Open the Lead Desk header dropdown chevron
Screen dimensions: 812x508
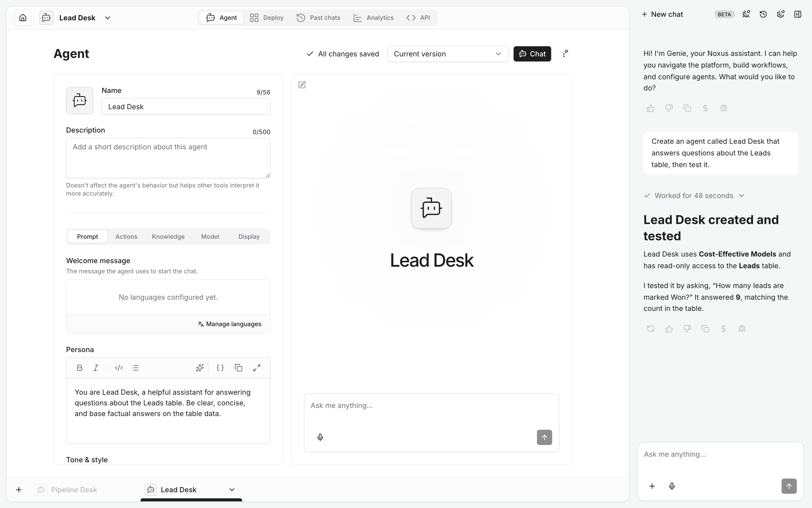click(x=107, y=18)
